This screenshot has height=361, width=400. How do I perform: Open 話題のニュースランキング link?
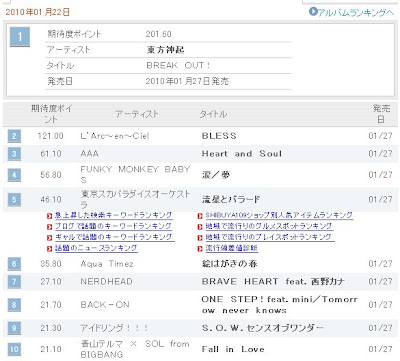pyautogui.click(x=96, y=248)
